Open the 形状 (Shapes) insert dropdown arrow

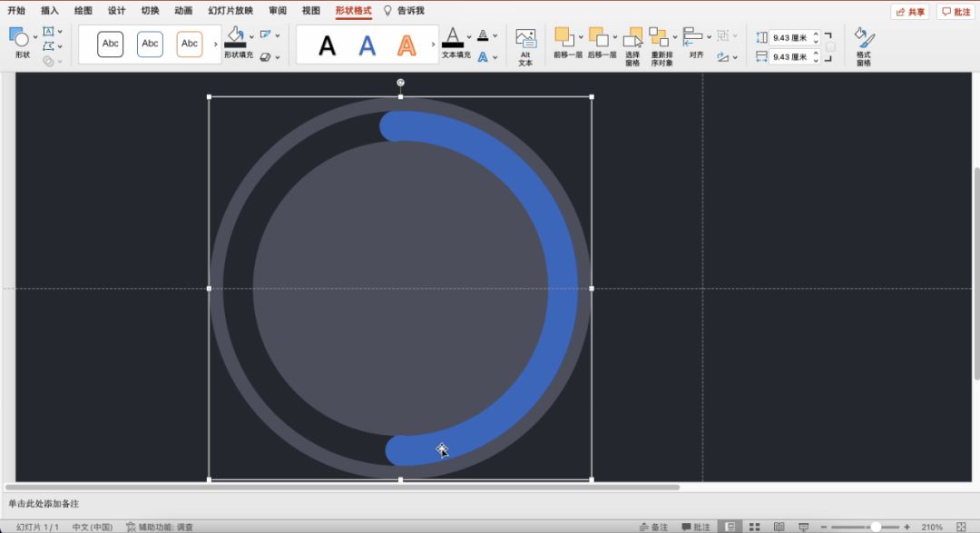coord(35,37)
